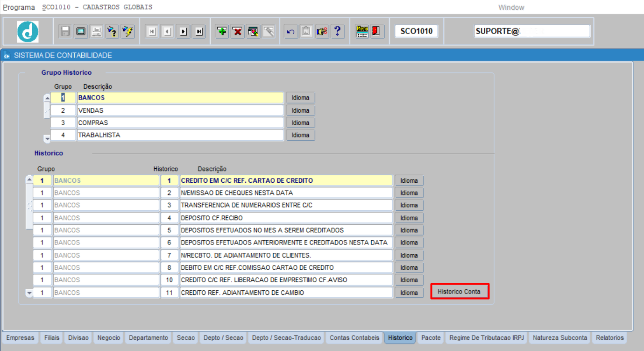Screen dimensions: 644x351
Task: Click Idioma button for VENDAS group
Action: 301,111
